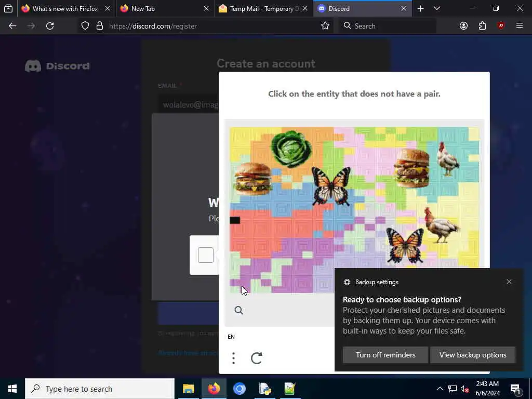Image resolution: width=532 pixels, height=399 pixels.
Task: Click View backup options button
Action: pyautogui.click(x=473, y=355)
